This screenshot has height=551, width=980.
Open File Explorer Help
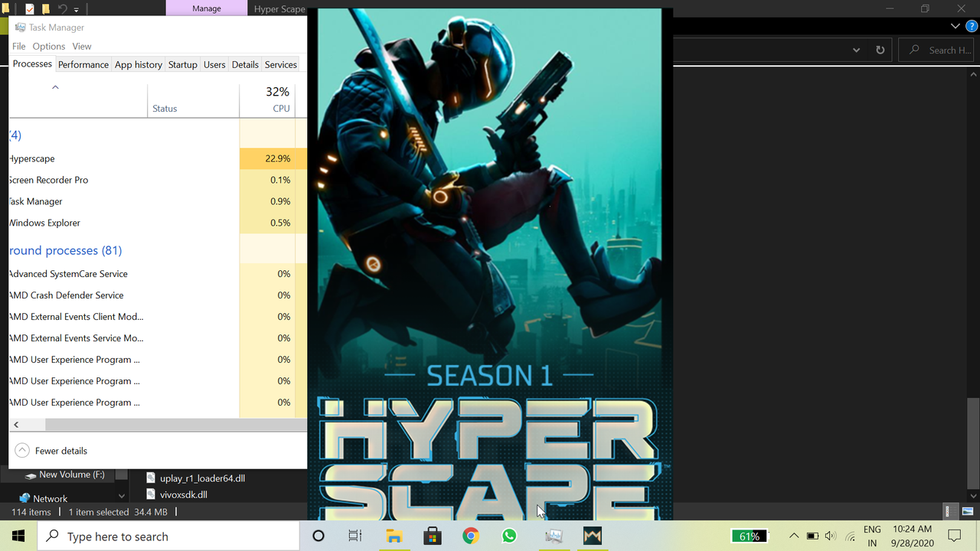(x=972, y=26)
